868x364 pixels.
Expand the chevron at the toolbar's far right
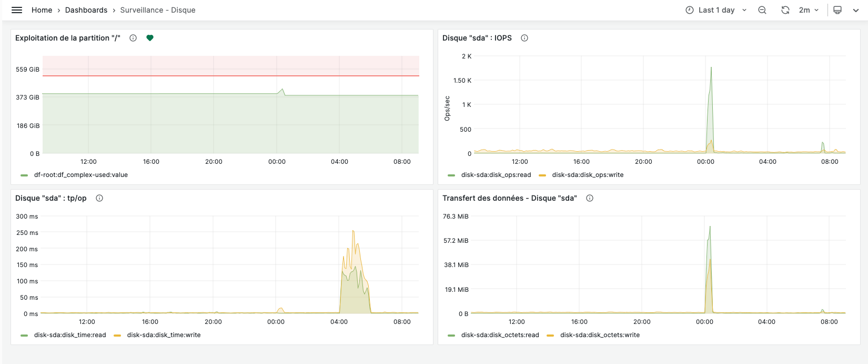click(856, 10)
